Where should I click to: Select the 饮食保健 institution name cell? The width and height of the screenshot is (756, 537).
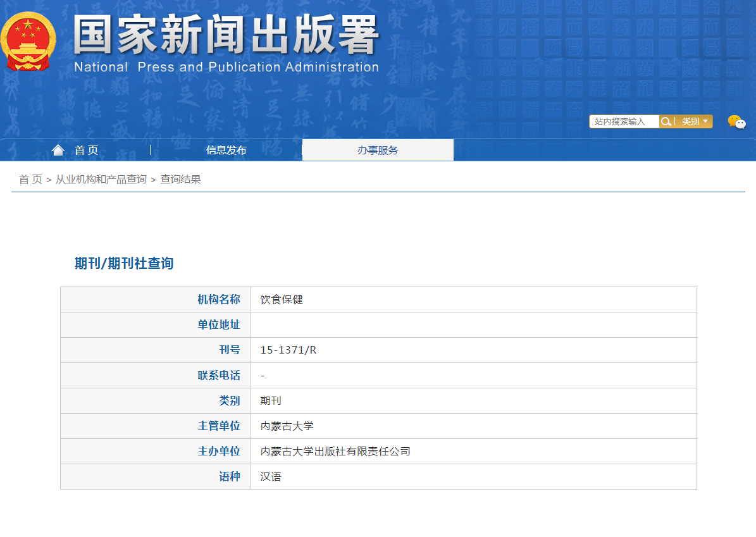(282, 300)
